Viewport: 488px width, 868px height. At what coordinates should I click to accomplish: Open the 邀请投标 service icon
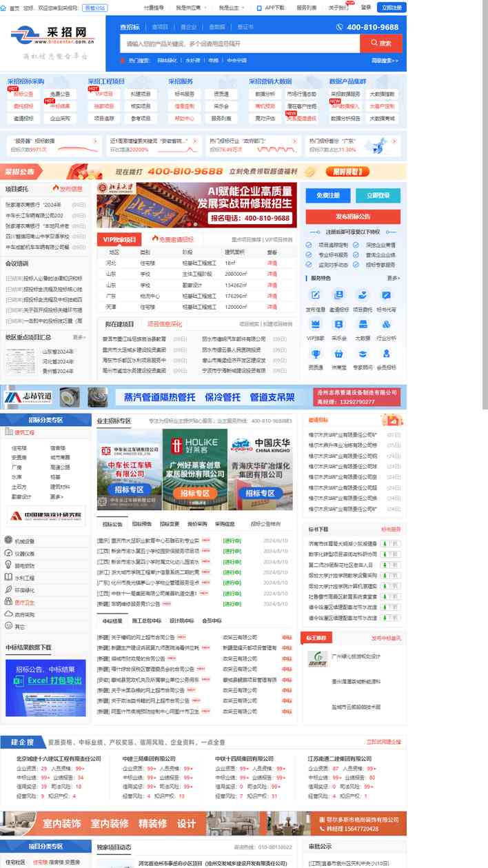[x=339, y=295]
